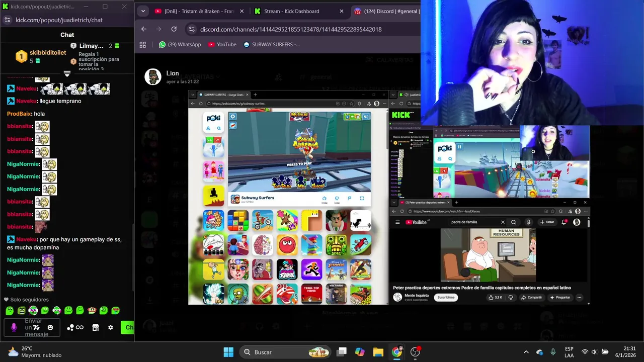Viewport: 644px width, 362px height.
Task: Show hidden system tray icons chevron
Action: pos(526,352)
